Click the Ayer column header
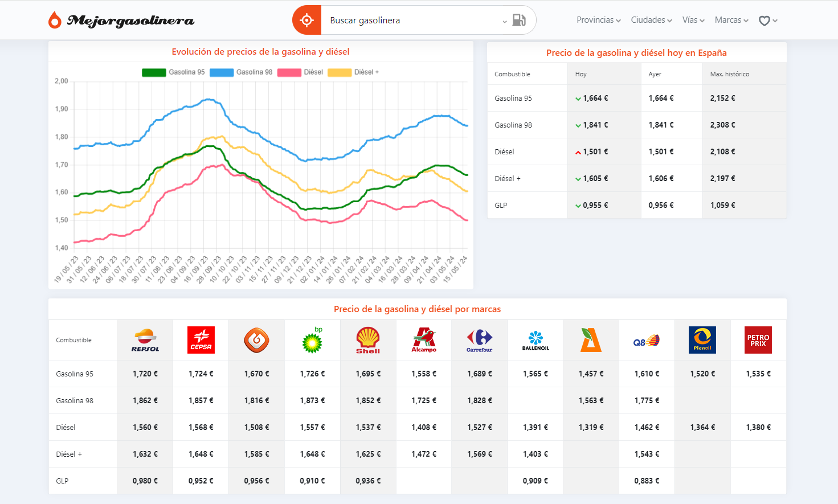838x504 pixels. [x=655, y=75]
